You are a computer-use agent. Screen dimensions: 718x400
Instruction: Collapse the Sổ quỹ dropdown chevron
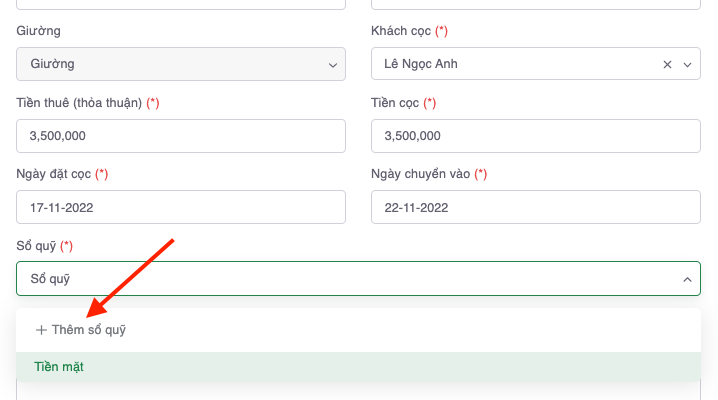coord(687,279)
